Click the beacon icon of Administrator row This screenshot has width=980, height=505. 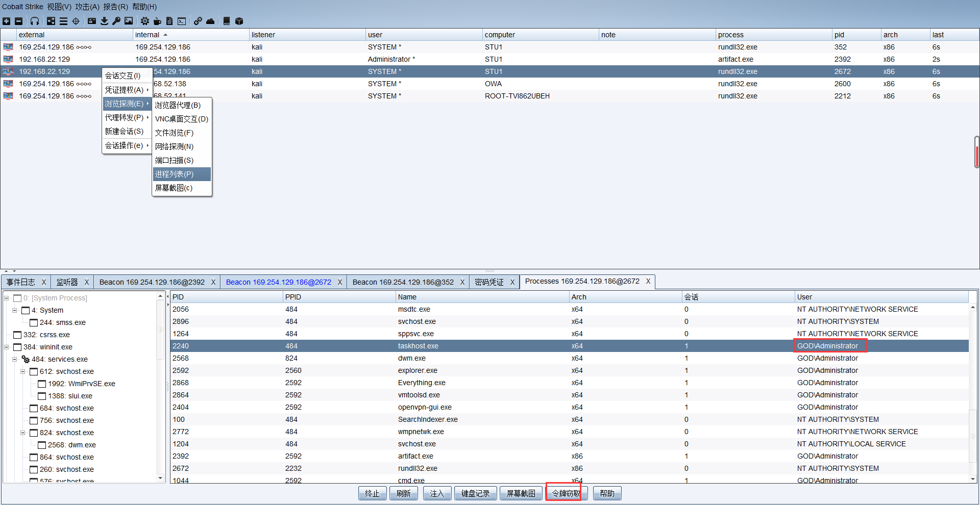click(x=8, y=59)
